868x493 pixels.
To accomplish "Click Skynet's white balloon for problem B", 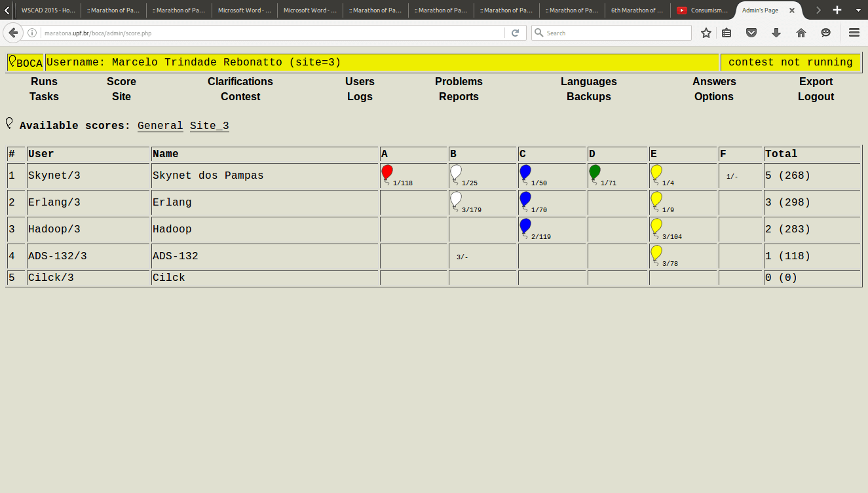I will [x=456, y=174].
